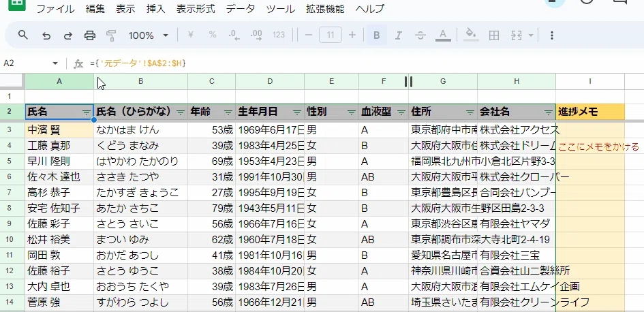Select cell くどう まなみ
This screenshot has width=644, height=312.
[141, 146]
